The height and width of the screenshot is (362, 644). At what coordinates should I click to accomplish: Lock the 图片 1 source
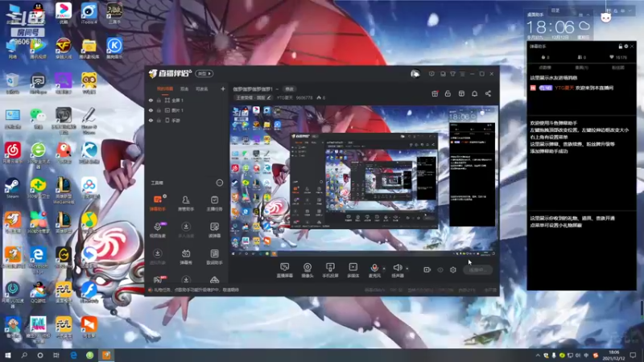(x=159, y=110)
